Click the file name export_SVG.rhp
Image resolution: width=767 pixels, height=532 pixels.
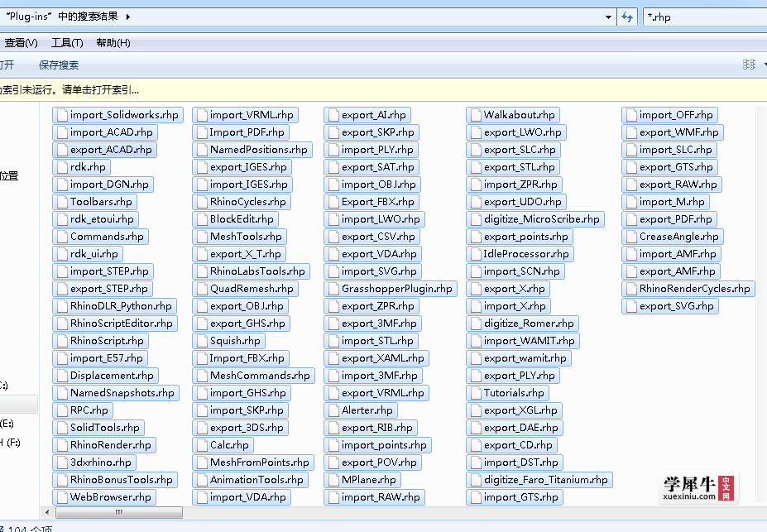(x=677, y=306)
